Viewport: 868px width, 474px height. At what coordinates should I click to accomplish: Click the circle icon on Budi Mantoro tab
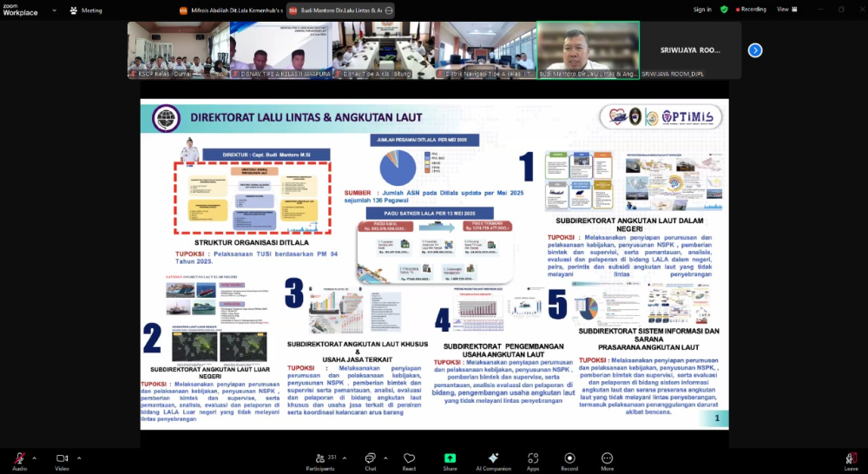tap(389, 10)
